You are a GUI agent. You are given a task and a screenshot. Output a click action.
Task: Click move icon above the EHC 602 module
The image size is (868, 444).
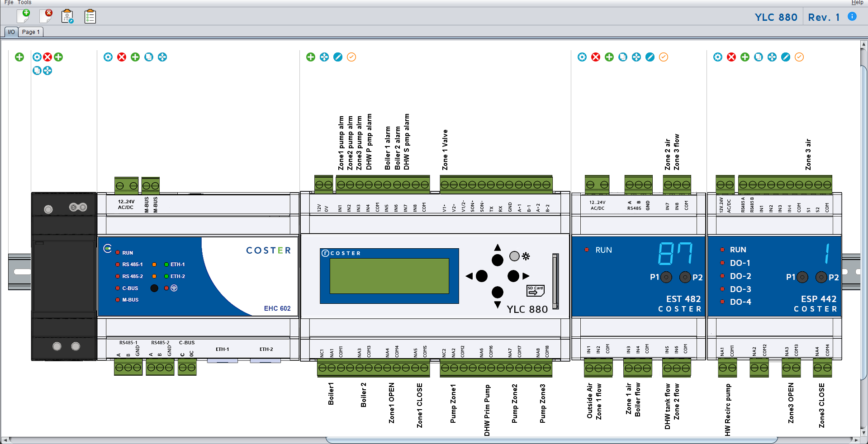click(162, 57)
